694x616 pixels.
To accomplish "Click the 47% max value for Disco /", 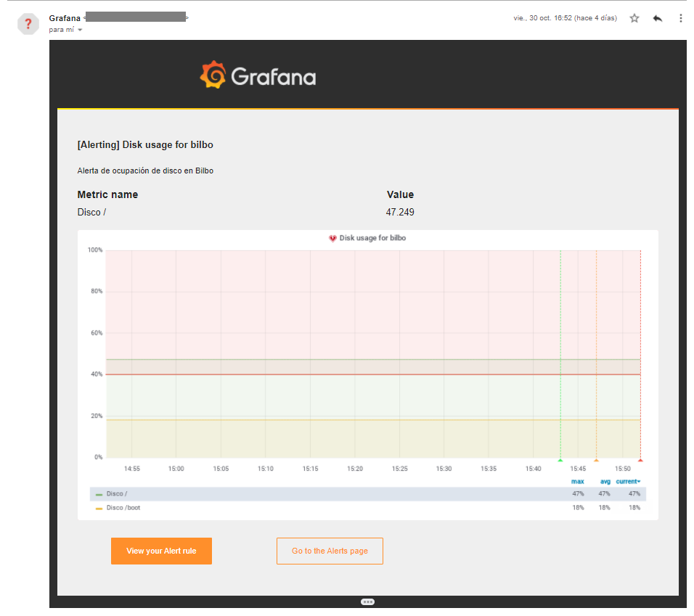I will pyautogui.click(x=578, y=494).
